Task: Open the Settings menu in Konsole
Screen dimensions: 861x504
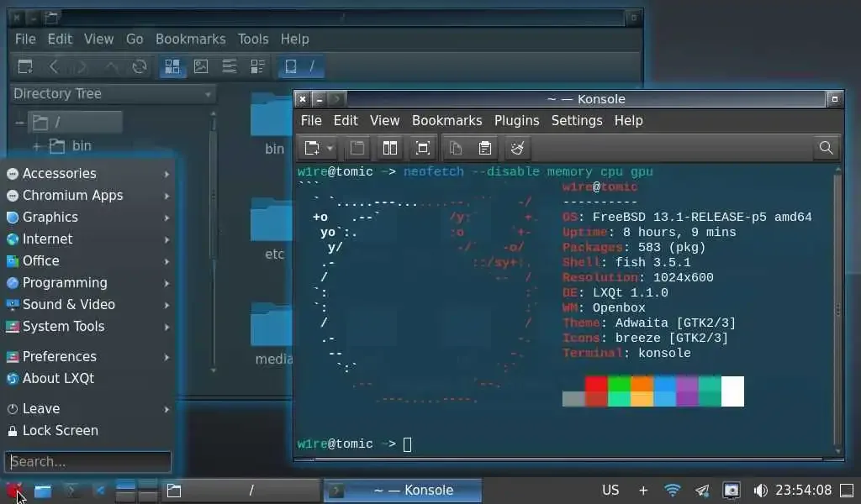Action: (x=577, y=121)
